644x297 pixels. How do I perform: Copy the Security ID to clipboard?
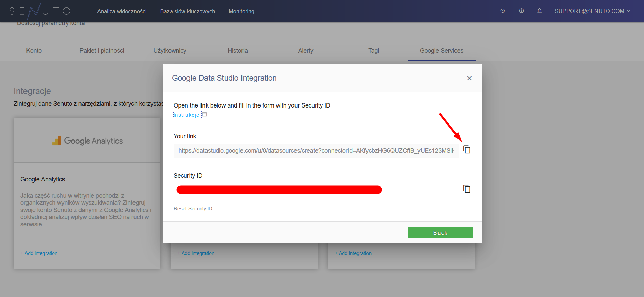[x=467, y=189]
